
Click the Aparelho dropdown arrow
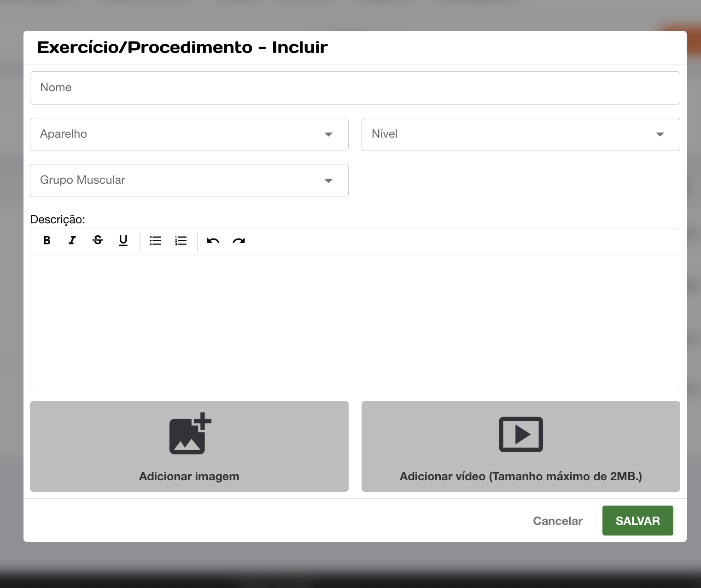pyautogui.click(x=328, y=134)
